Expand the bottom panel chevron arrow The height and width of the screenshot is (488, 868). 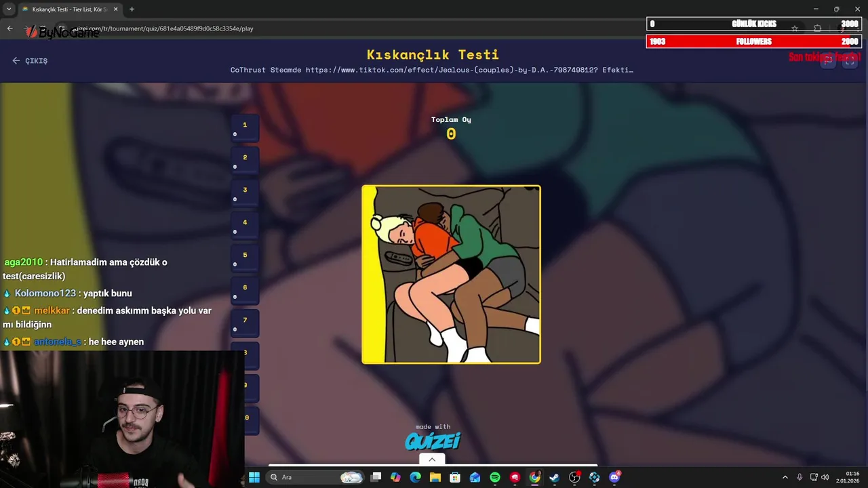point(432,460)
